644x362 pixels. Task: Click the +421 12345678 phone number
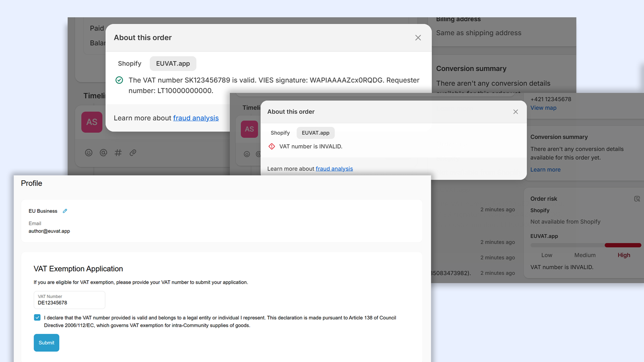tap(551, 99)
